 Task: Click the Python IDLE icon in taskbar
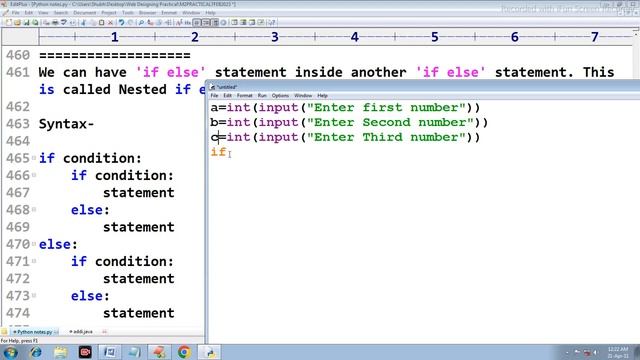[210, 352]
